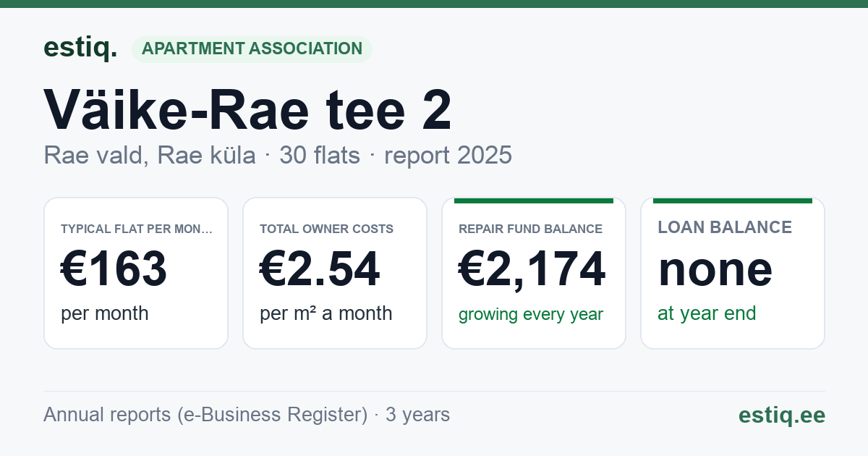Click the TOTAL OWNER COSTS label

pos(327,229)
